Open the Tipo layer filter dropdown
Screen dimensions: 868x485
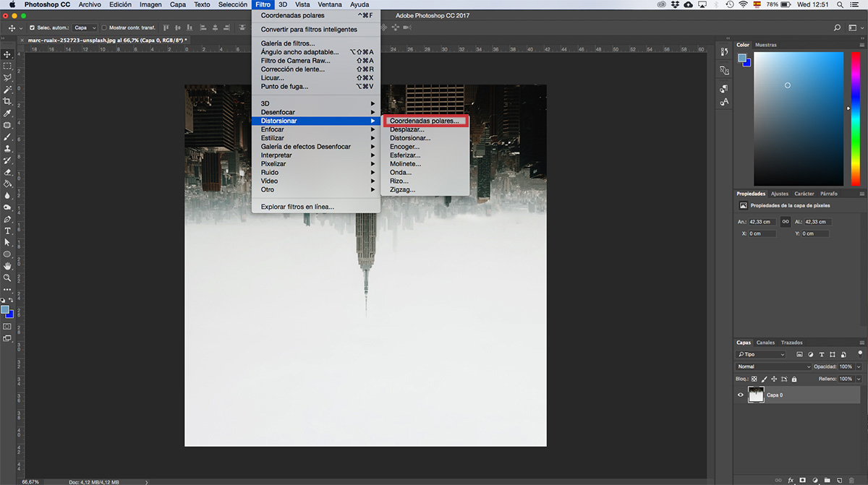coord(761,354)
